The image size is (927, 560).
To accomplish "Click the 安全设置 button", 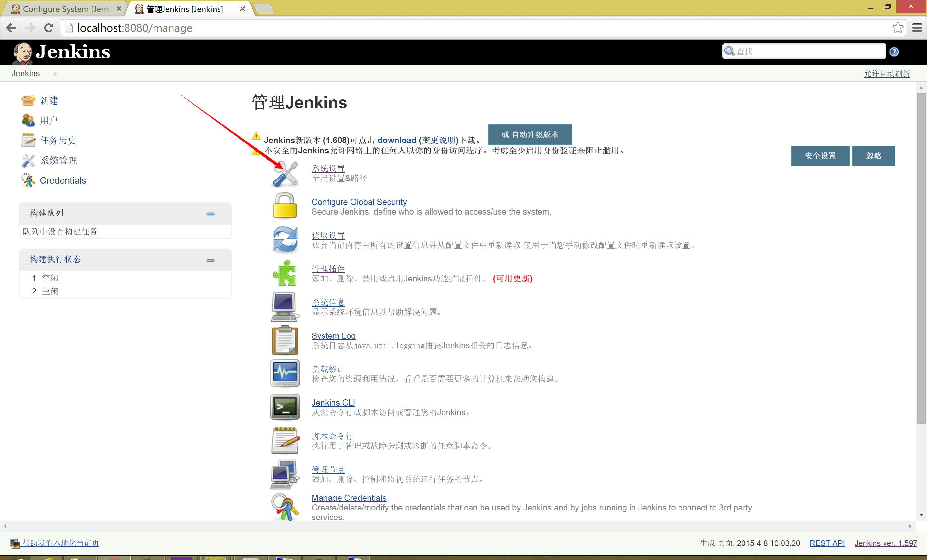I will [x=820, y=156].
